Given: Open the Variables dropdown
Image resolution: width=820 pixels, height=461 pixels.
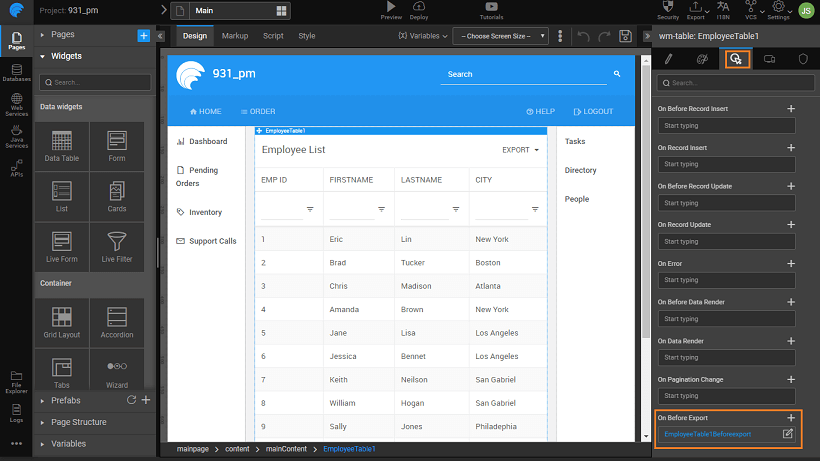Looking at the screenshot, I should click(x=422, y=36).
